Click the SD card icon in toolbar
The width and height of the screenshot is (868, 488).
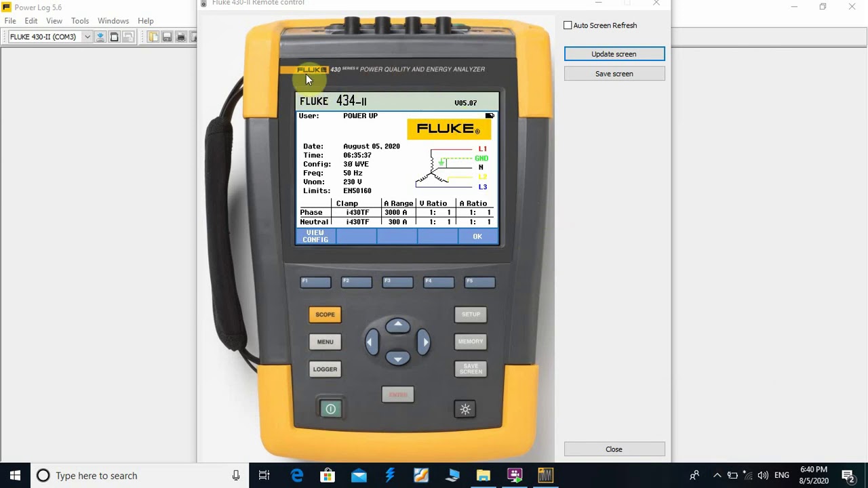point(114,37)
